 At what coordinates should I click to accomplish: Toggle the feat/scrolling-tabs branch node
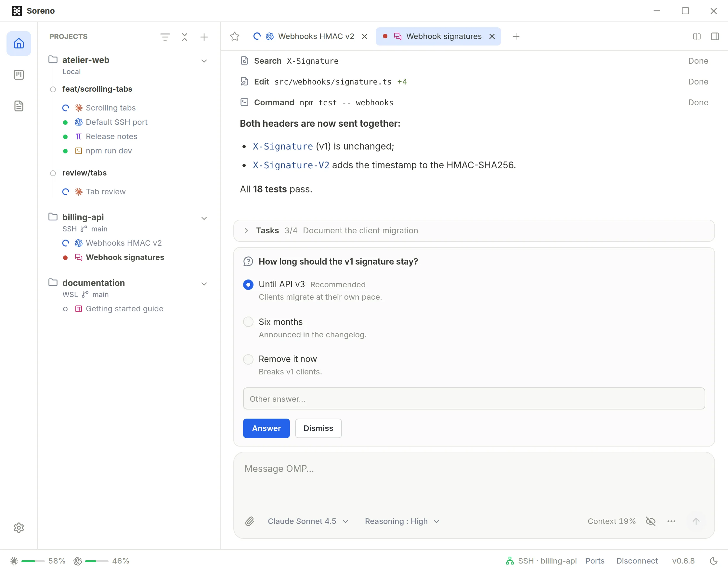53,89
